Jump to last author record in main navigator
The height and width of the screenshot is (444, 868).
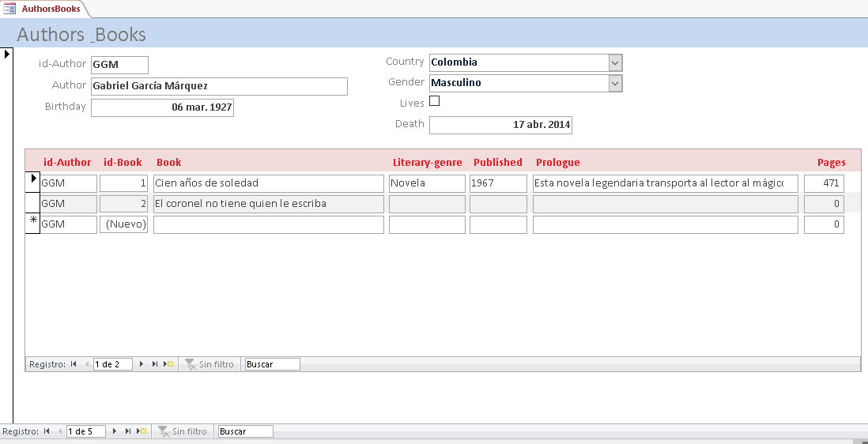(127, 431)
